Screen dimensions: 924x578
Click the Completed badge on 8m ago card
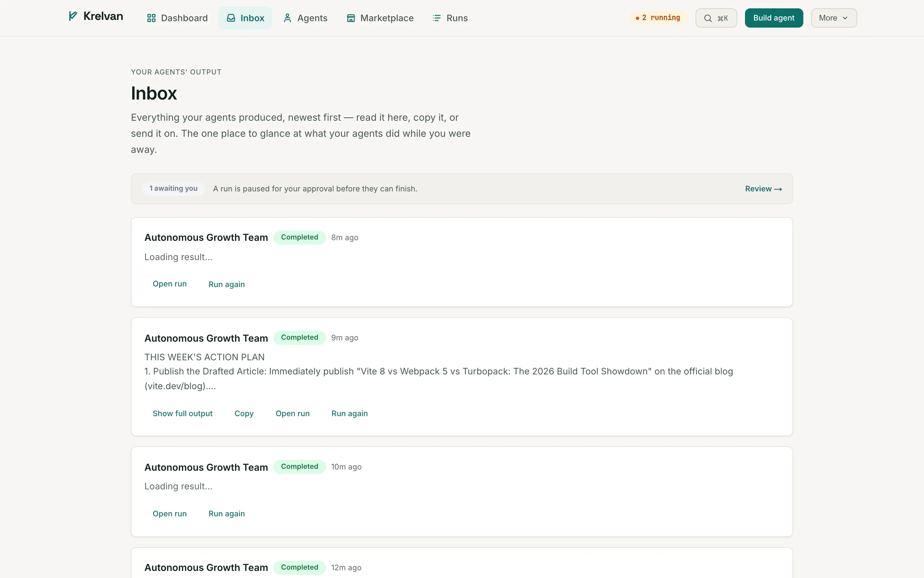click(x=300, y=237)
